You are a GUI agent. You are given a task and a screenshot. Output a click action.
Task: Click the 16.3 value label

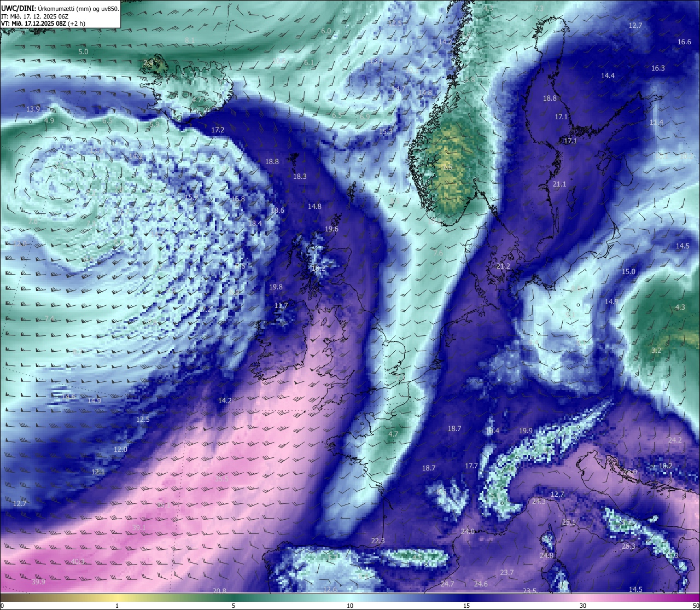(658, 68)
